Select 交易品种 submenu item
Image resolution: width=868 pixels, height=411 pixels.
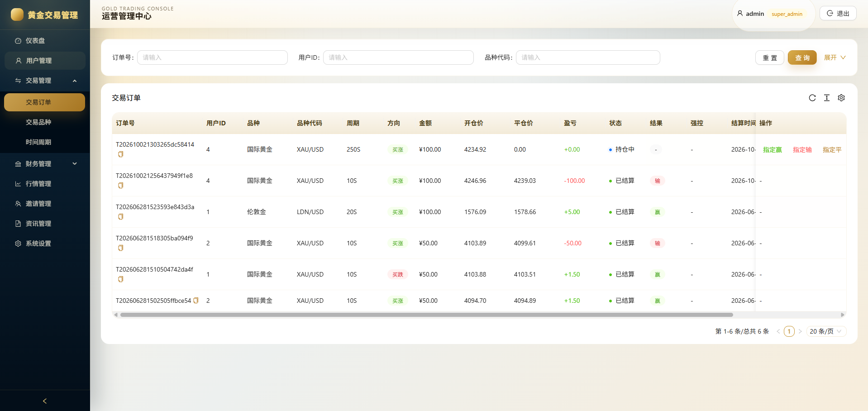(x=45, y=122)
